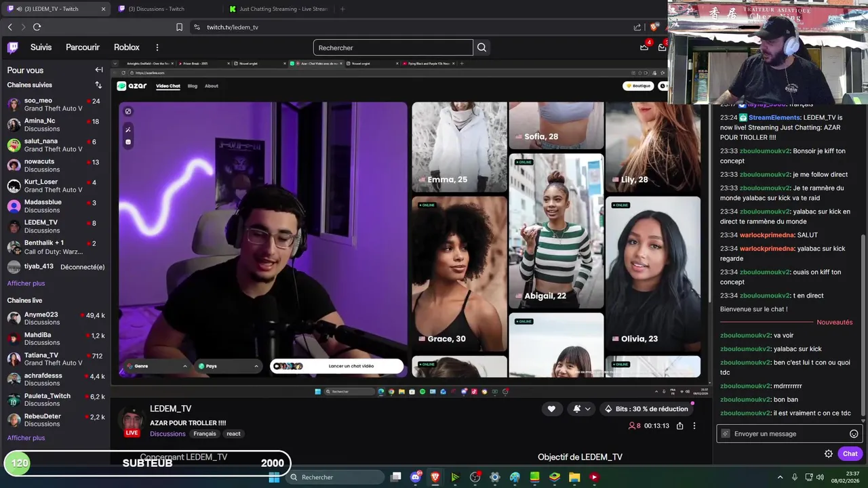Click Lancer un chat vidéo in stream
Image resolution: width=868 pixels, height=488 pixels.
tap(337, 366)
